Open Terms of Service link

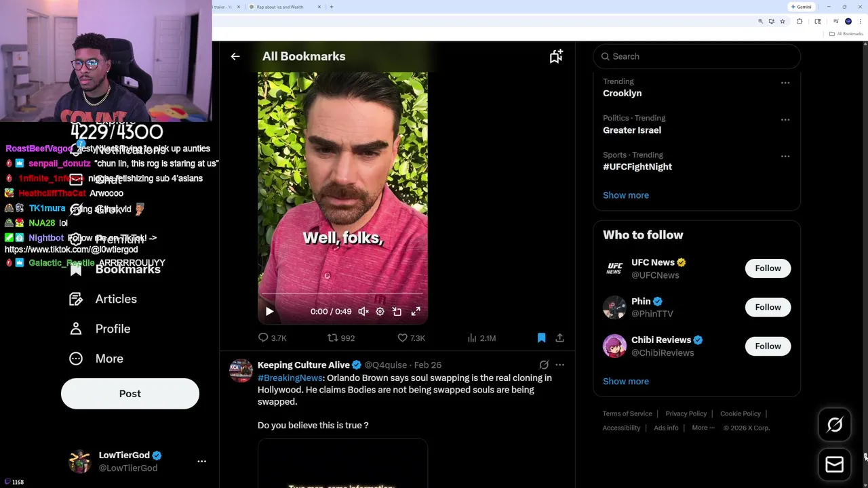tap(627, 413)
